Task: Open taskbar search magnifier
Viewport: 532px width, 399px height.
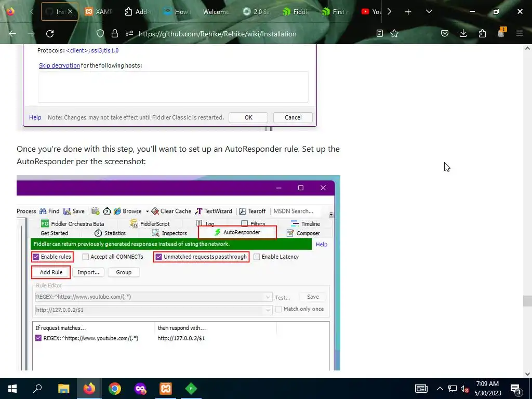Action: tap(37, 388)
